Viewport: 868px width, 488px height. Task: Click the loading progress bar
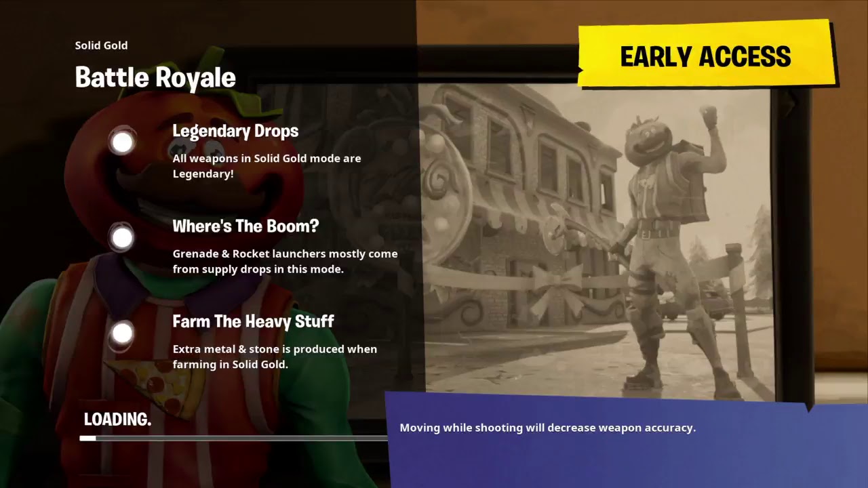click(233, 439)
